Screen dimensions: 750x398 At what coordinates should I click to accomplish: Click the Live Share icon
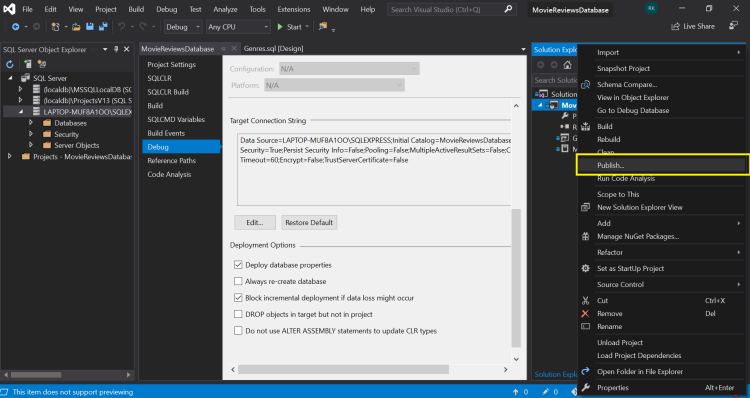(x=675, y=26)
